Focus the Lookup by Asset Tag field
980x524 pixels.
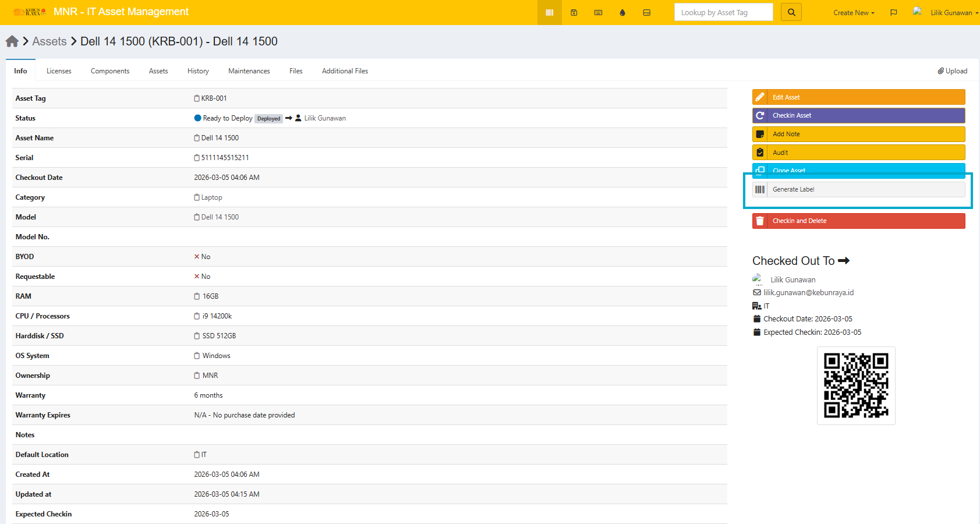[723, 12]
